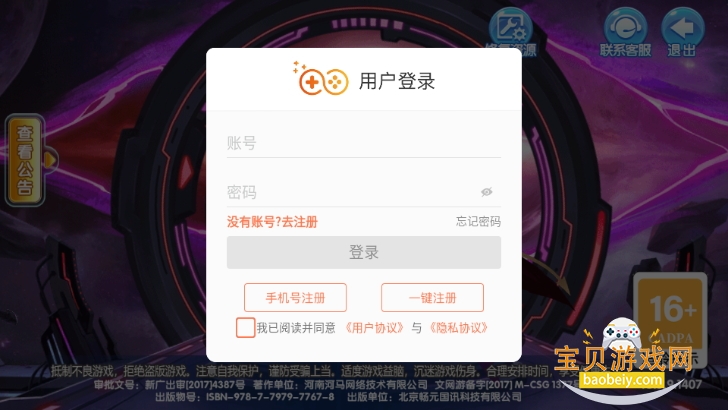Open the 忘记密码 forgot password link

click(478, 221)
